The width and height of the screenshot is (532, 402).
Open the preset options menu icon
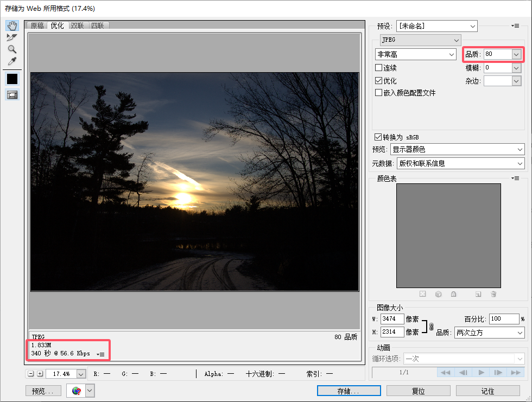pyautogui.click(x=515, y=26)
